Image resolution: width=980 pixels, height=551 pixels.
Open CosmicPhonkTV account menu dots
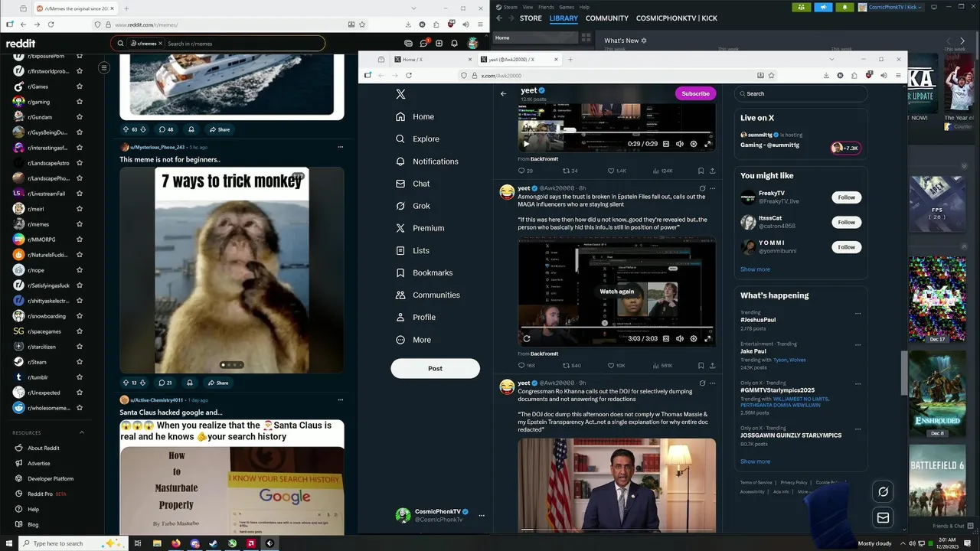(x=482, y=516)
